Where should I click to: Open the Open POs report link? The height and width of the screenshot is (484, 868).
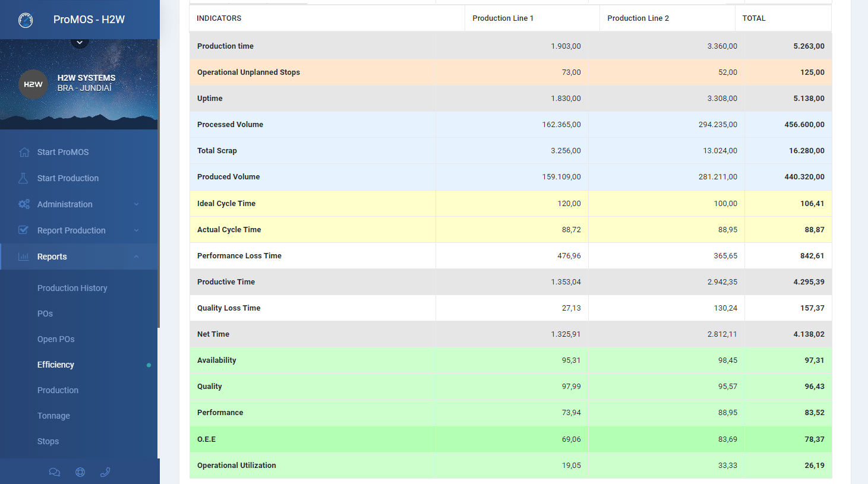56,339
